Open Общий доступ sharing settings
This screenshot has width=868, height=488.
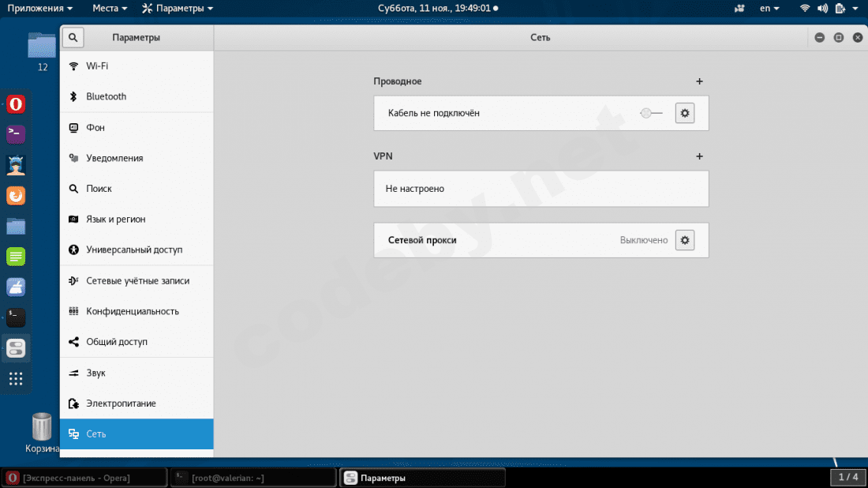[137, 342]
